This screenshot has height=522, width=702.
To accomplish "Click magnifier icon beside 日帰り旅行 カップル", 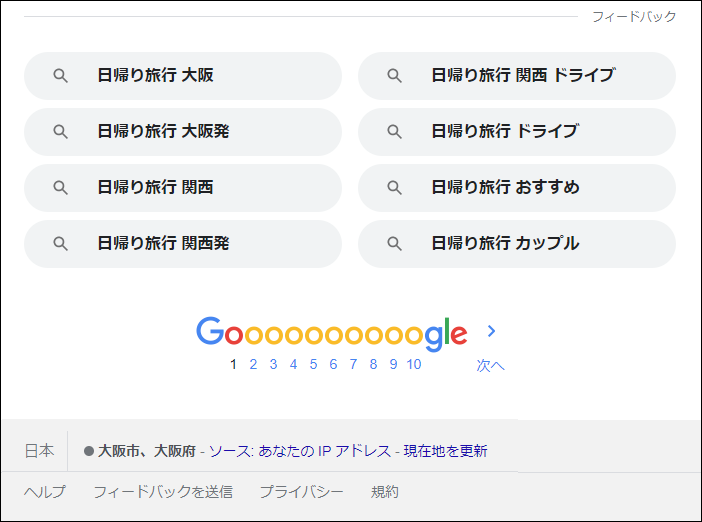I will (x=394, y=244).
